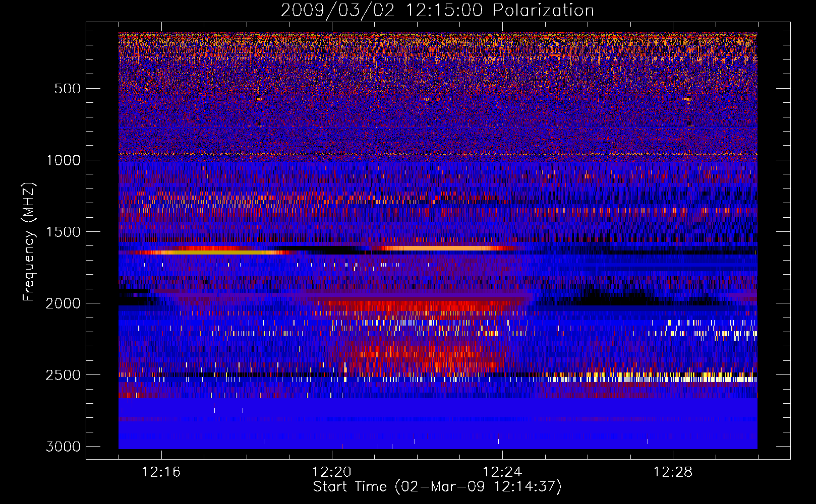
Task: Click the 12:28 time tick label
Action: 673,472
